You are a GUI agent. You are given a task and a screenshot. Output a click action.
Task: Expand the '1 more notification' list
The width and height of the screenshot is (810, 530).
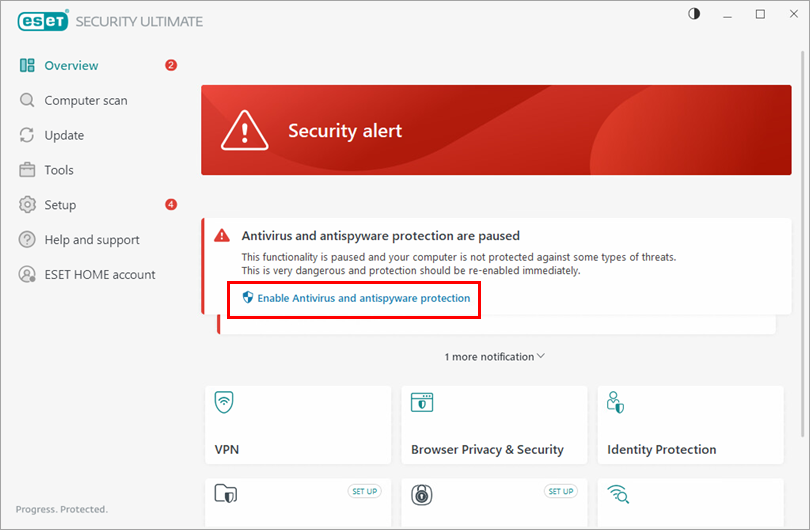click(x=495, y=356)
